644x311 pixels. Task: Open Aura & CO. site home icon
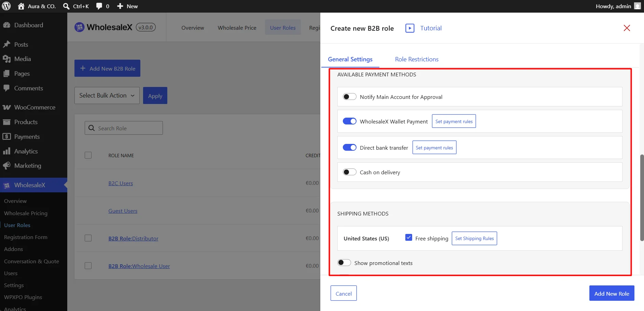point(21,6)
